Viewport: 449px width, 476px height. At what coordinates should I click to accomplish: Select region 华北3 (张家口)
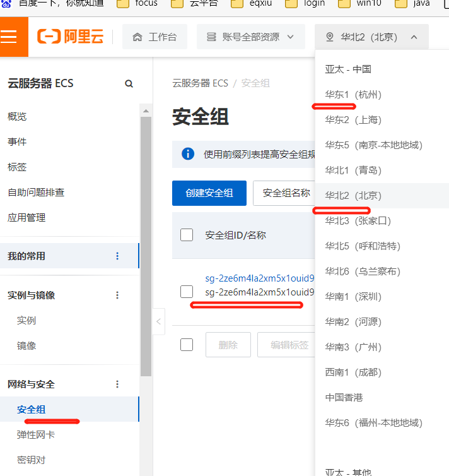pyautogui.click(x=358, y=221)
